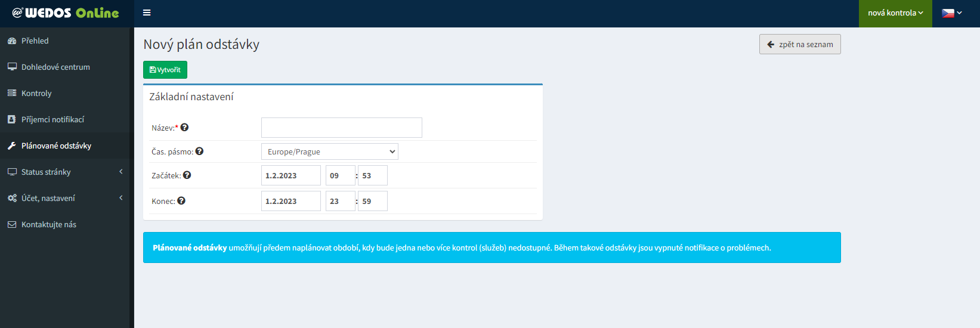Open the nová kontrola dropdown
Image resolution: width=980 pixels, height=328 pixels.
pyautogui.click(x=895, y=13)
